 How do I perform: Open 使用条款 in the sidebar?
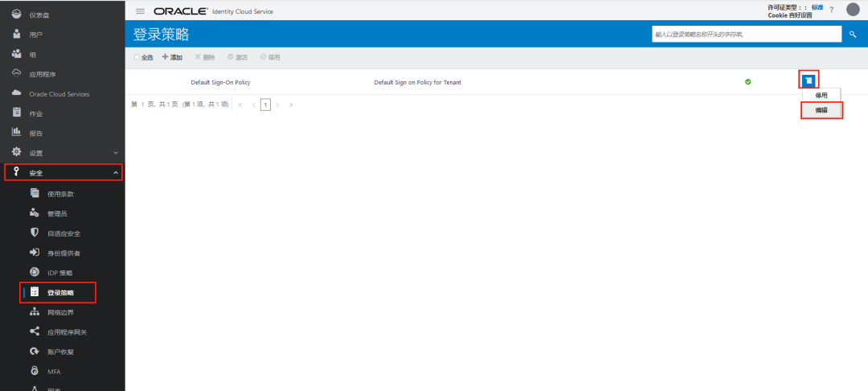[x=60, y=194]
